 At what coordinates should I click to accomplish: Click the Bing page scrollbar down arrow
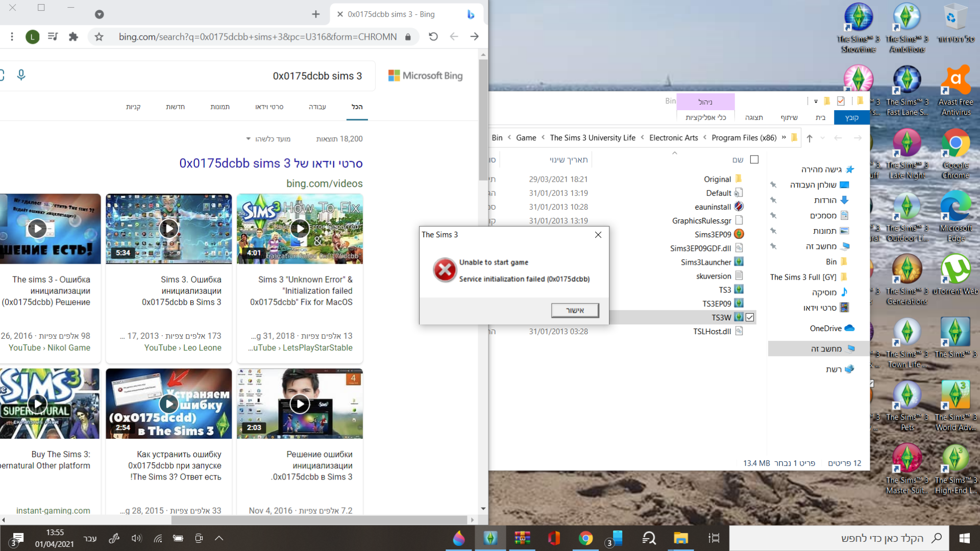[x=483, y=509]
